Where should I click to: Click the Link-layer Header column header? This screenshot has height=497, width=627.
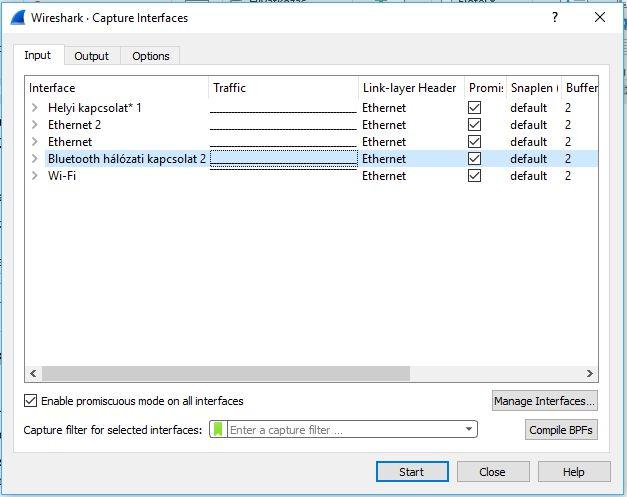[411, 88]
